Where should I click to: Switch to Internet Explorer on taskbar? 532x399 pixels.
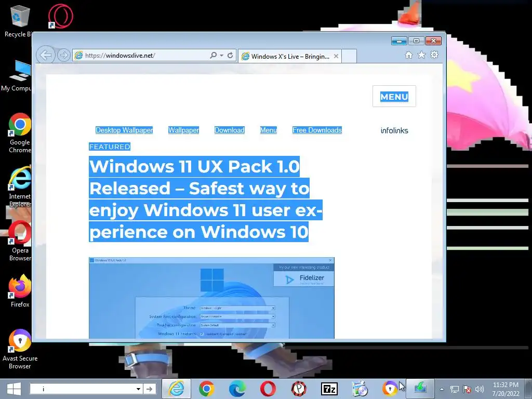pyautogui.click(x=176, y=389)
